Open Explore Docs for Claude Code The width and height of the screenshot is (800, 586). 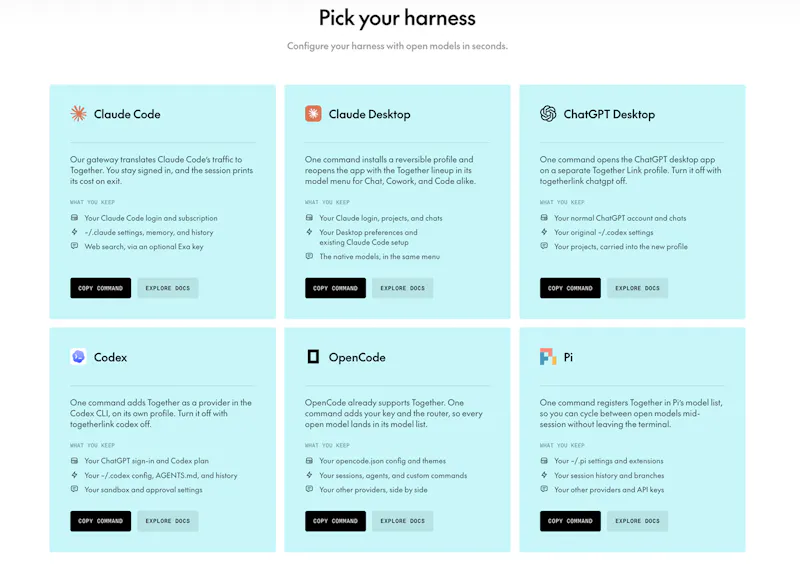[x=168, y=288]
